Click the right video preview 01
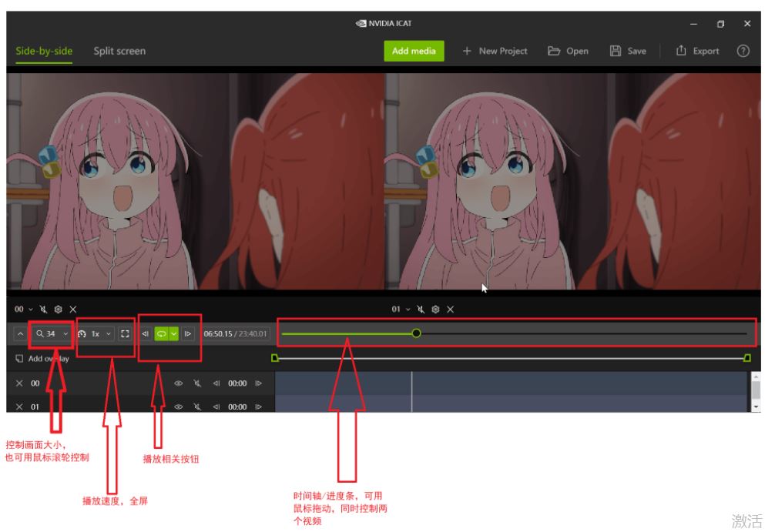 pyautogui.click(x=572, y=182)
